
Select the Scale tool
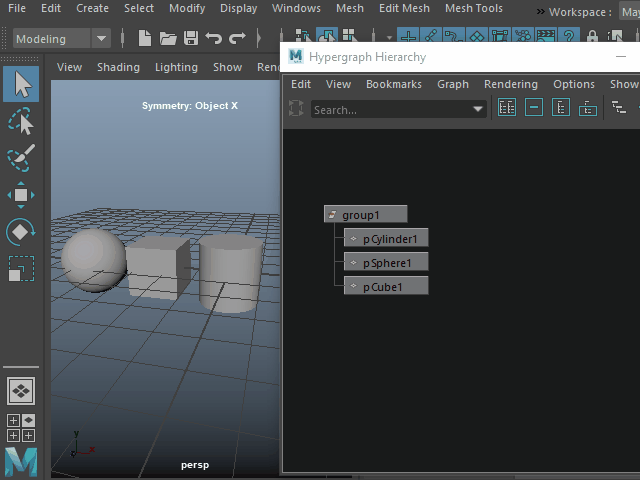click(x=21, y=268)
